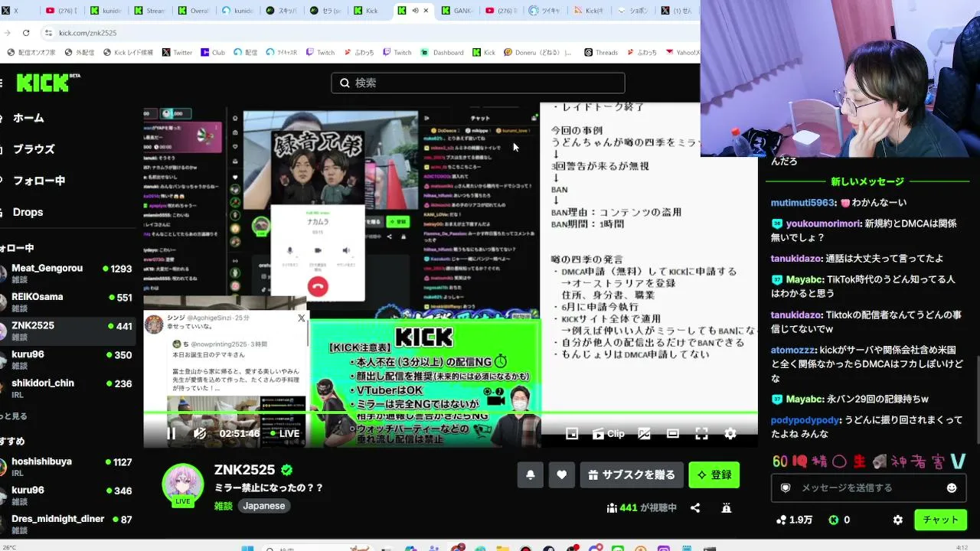Focus the 検索 search field
Viewport: 980px width, 551px height.
478,83
